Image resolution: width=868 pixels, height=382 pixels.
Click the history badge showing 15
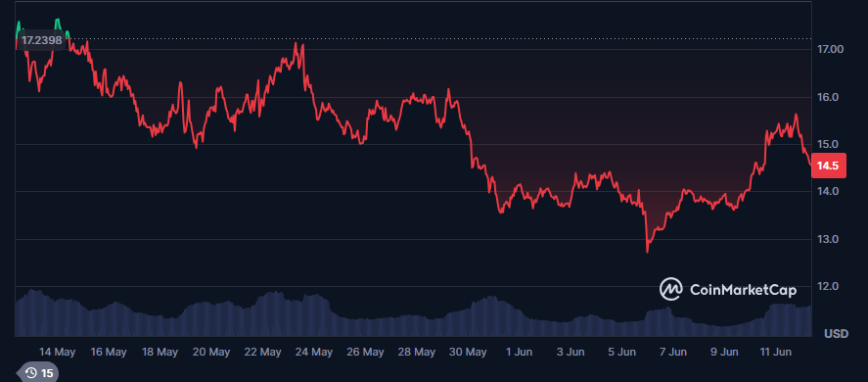(x=37, y=373)
